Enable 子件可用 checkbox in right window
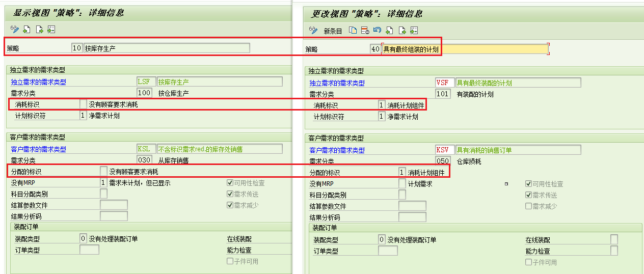The width and height of the screenshot is (644, 274). [528, 262]
